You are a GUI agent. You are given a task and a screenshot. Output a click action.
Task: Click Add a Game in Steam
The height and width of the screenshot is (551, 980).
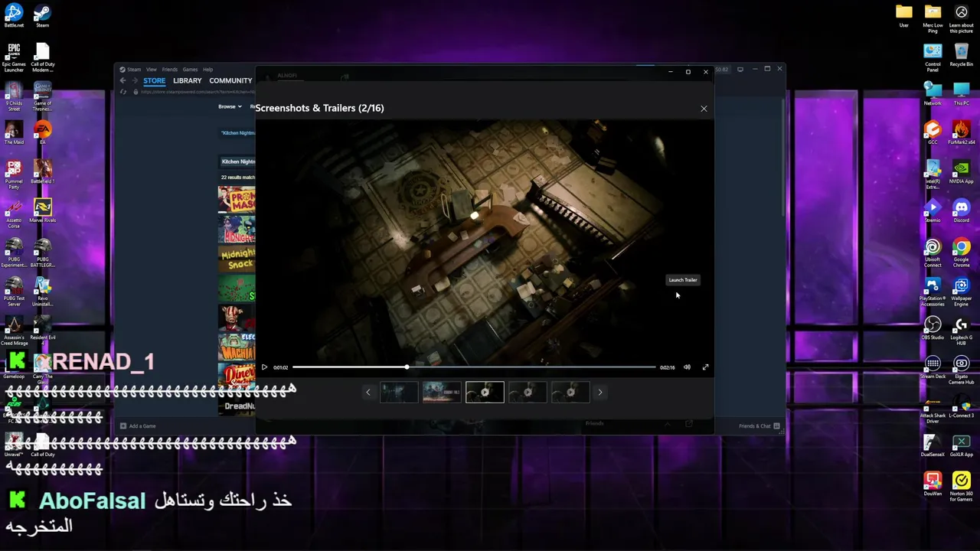coord(138,426)
